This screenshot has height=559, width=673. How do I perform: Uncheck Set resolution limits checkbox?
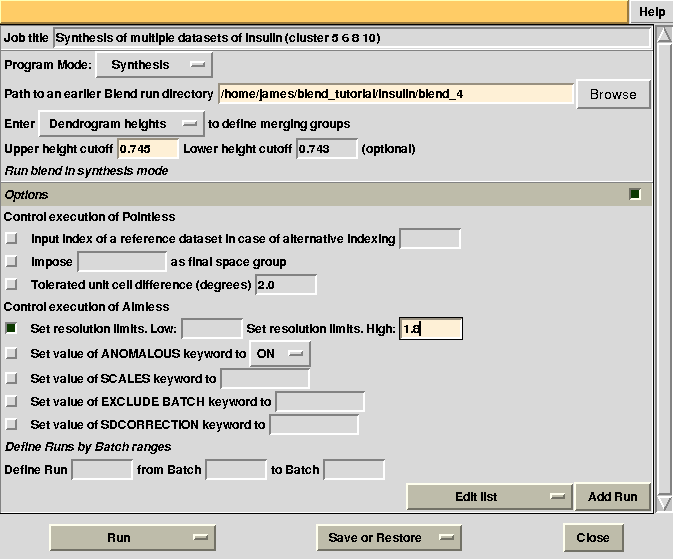(x=12, y=328)
